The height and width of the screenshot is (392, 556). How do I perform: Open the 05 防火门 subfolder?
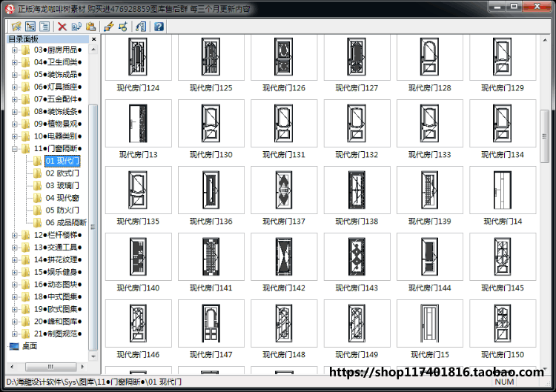[62, 210]
